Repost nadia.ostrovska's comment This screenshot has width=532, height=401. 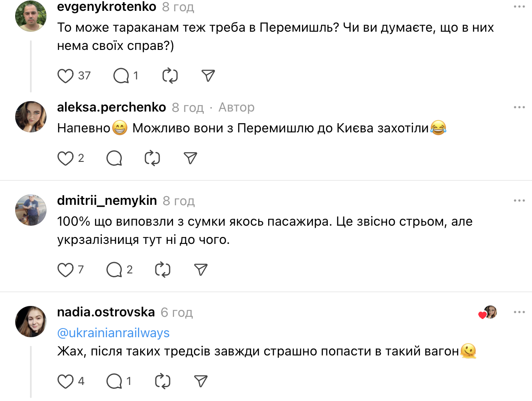163,381
